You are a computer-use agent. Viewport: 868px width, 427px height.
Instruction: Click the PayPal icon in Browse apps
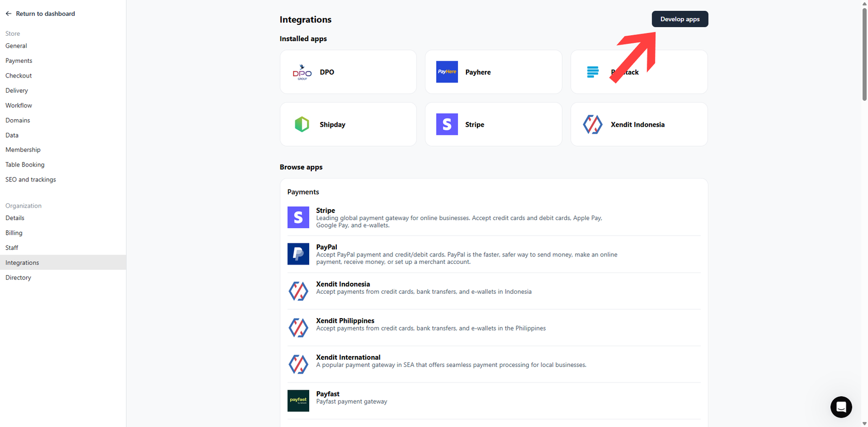coord(298,254)
